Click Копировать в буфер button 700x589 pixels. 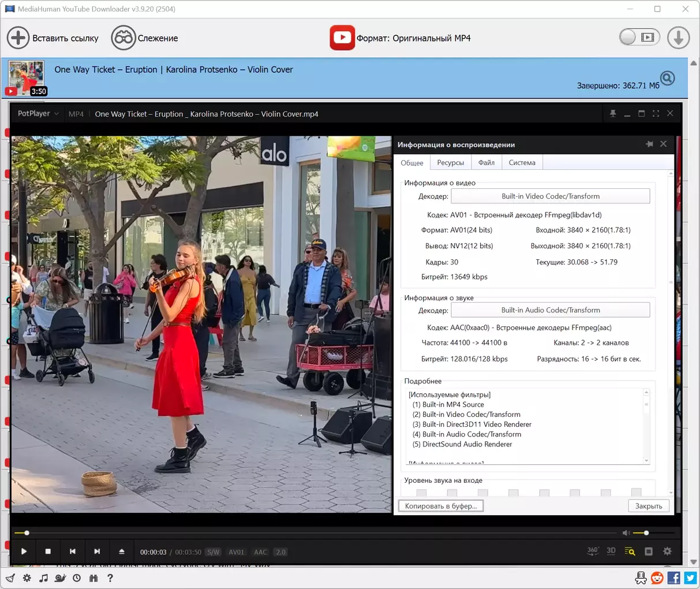441,506
